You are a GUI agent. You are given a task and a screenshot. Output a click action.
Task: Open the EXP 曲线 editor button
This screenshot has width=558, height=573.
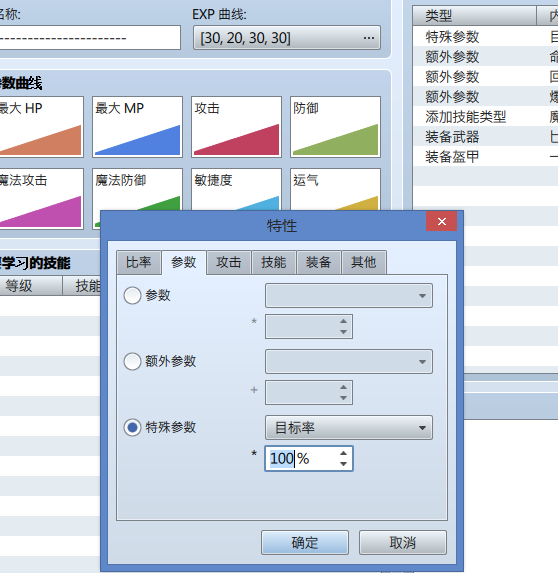tap(287, 38)
